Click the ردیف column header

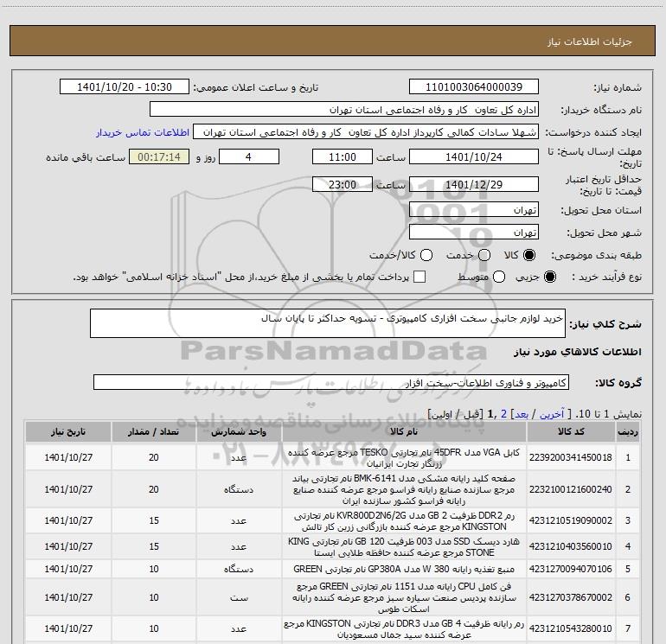click(x=628, y=432)
